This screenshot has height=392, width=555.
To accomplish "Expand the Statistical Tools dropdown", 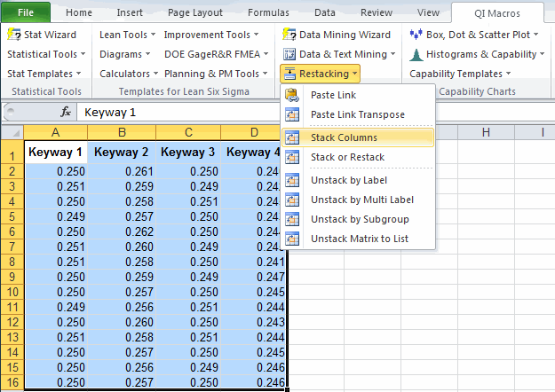I will (44, 54).
